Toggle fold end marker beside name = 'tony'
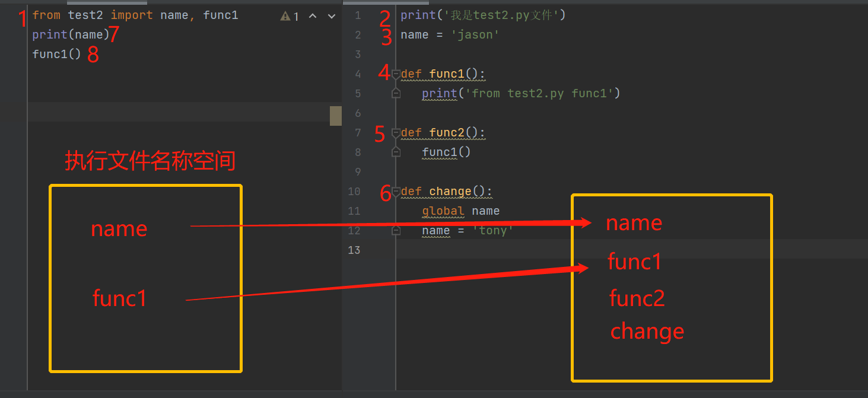This screenshot has width=868, height=398. coord(396,230)
